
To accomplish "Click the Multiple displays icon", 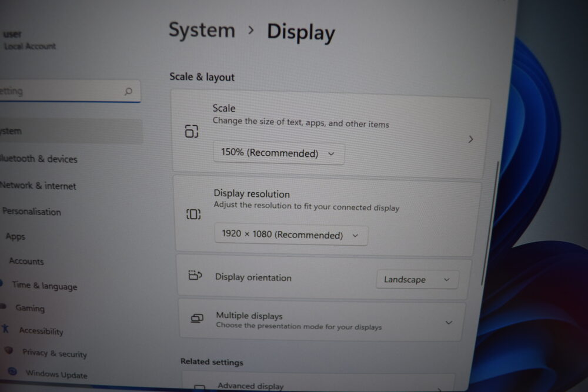I will pos(197,319).
